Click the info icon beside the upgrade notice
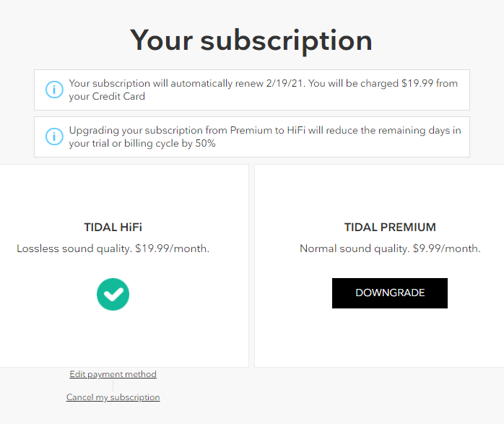The width and height of the screenshot is (504, 424). [x=54, y=137]
